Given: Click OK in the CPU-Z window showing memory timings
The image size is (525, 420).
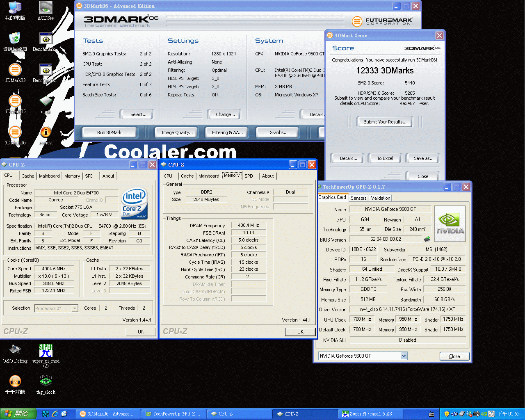Looking at the screenshot, I should (x=300, y=332).
